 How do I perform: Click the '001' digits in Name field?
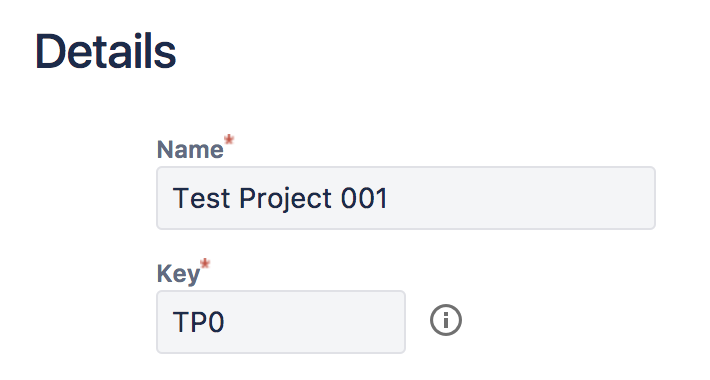coord(364,198)
